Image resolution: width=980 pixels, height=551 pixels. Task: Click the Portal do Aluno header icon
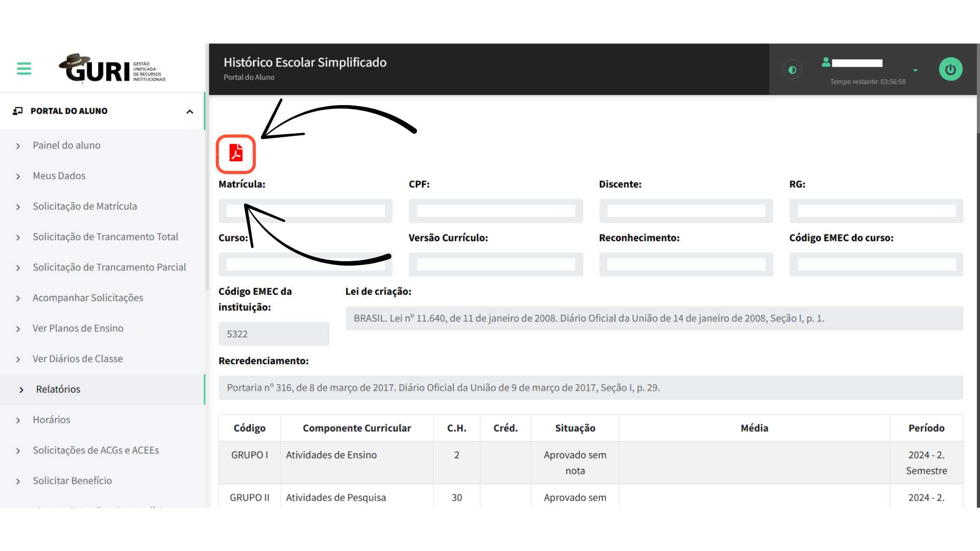tap(18, 111)
